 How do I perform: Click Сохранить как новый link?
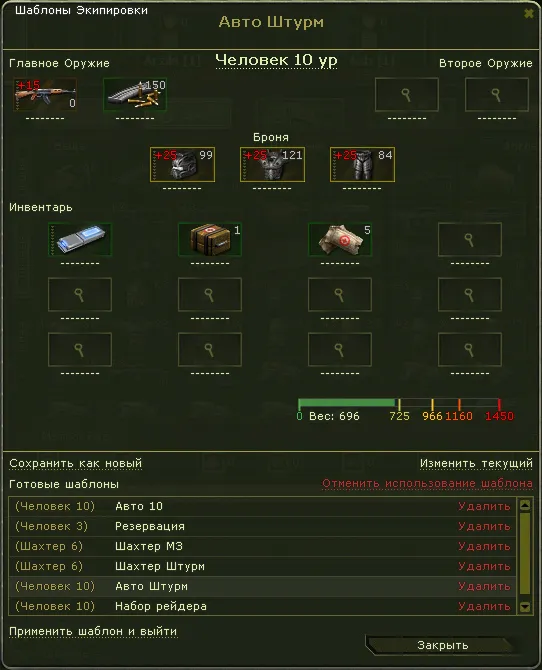[76, 463]
